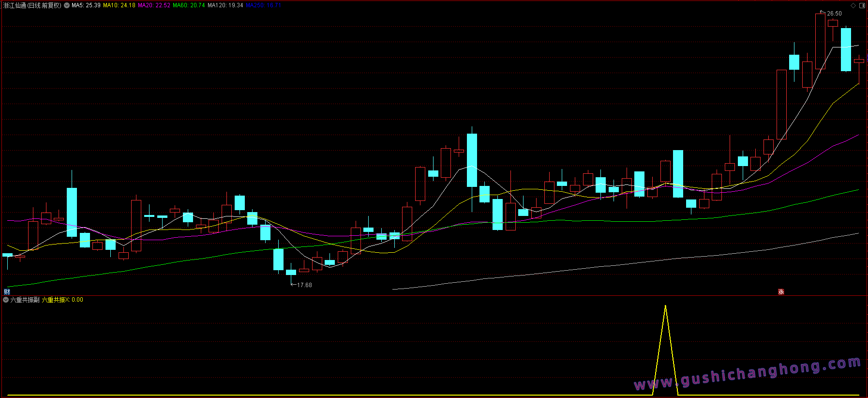Select the MA5: 25.39 label
Viewport: 868px width, 398px height.
click(86, 6)
